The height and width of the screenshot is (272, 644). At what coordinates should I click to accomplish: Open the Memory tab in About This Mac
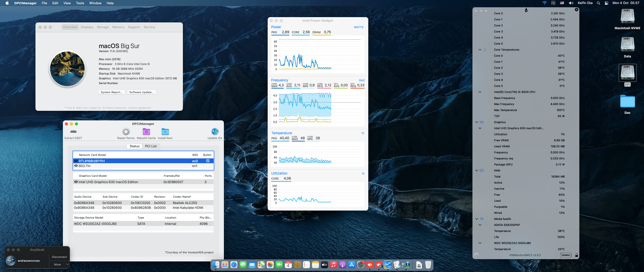click(x=118, y=27)
